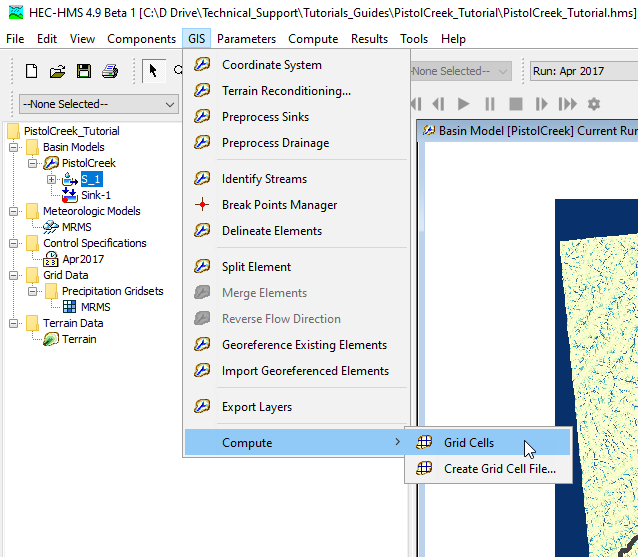The image size is (638, 557).
Task: Click the pause button in compute controls
Action: pos(490,104)
